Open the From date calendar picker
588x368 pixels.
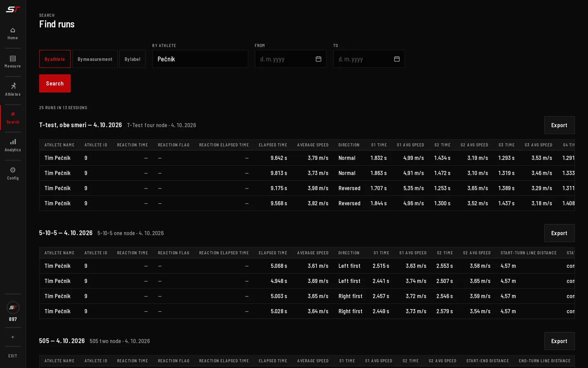pos(318,59)
